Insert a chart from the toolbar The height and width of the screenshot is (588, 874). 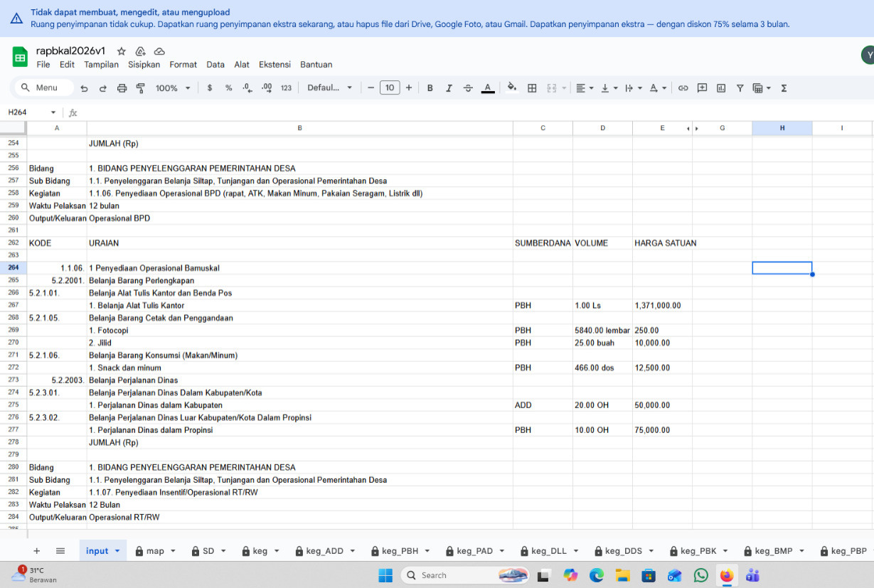click(x=721, y=88)
